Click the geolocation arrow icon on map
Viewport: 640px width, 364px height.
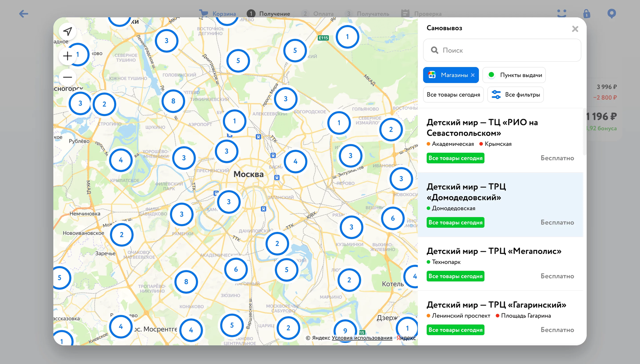pos(68,32)
